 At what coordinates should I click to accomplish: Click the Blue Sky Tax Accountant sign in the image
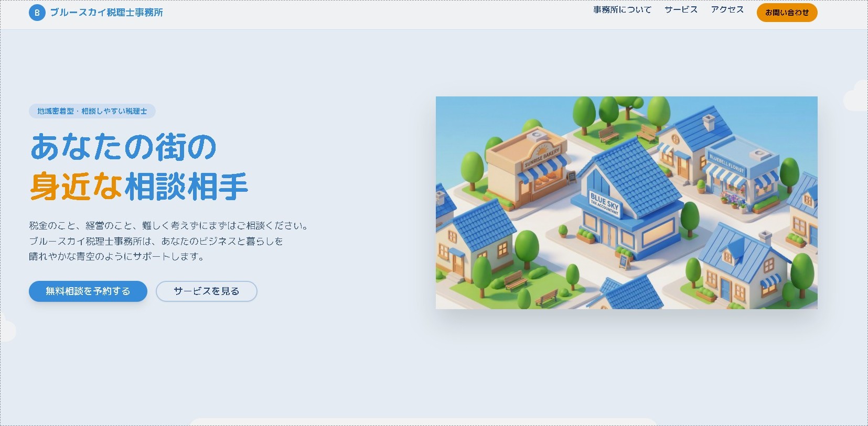[605, 204]
